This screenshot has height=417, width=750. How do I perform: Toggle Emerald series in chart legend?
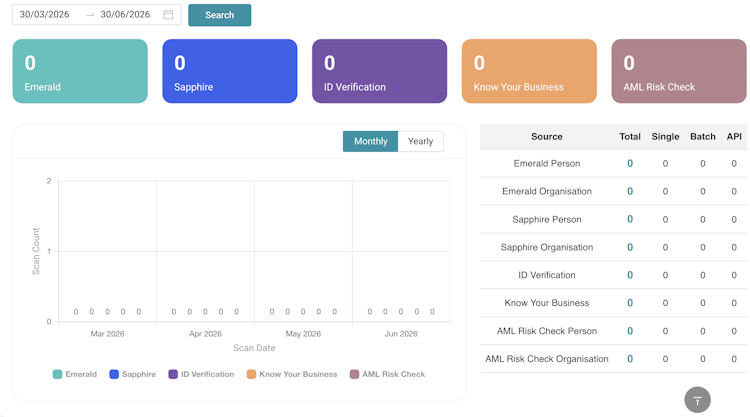(x=75, y=374)
